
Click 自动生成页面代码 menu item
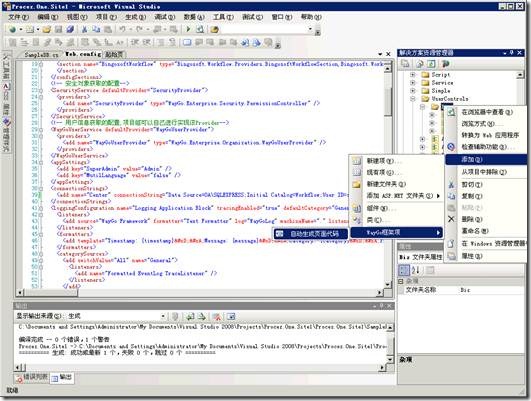(310, 234)
